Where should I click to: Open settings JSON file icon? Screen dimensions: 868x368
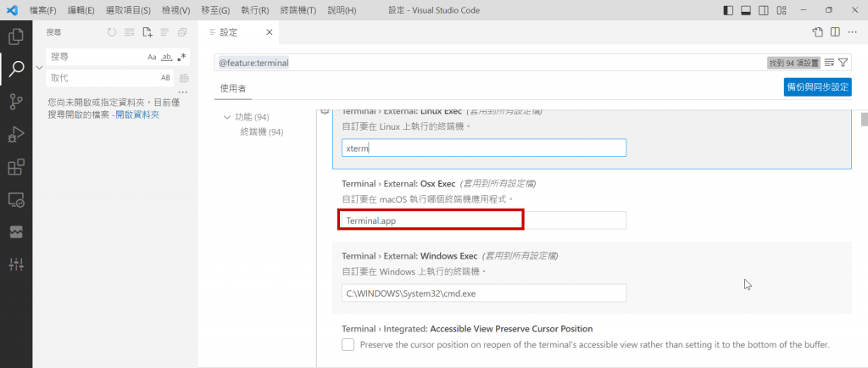coord(818,33)
